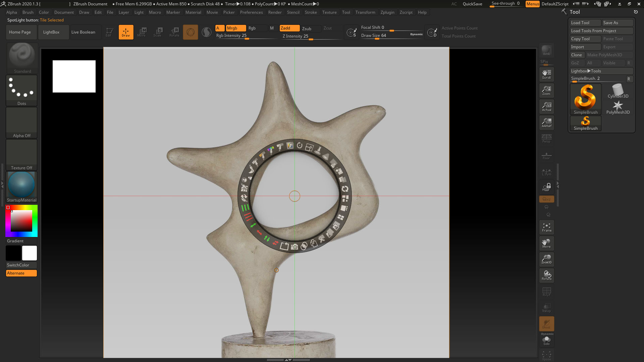Screen dimensions: 644x362
Task: Click the camera lock icon
Action: click(546, 187)
